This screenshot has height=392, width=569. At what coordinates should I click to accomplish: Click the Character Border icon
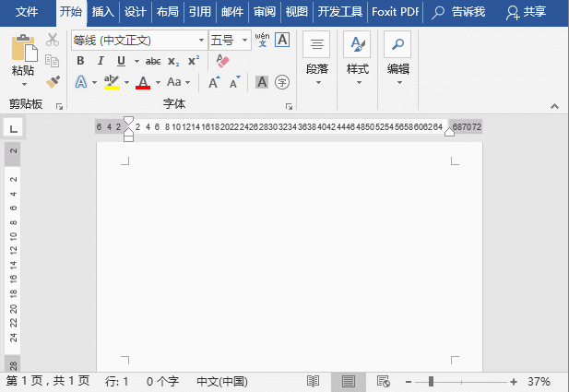tap(282, 40)
